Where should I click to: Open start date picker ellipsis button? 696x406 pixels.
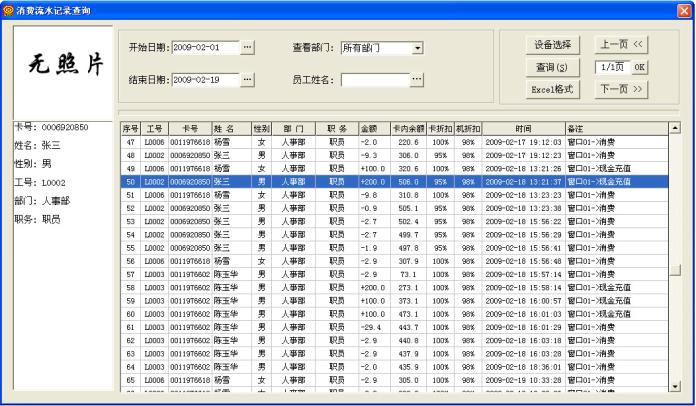(x=248, y=47)
